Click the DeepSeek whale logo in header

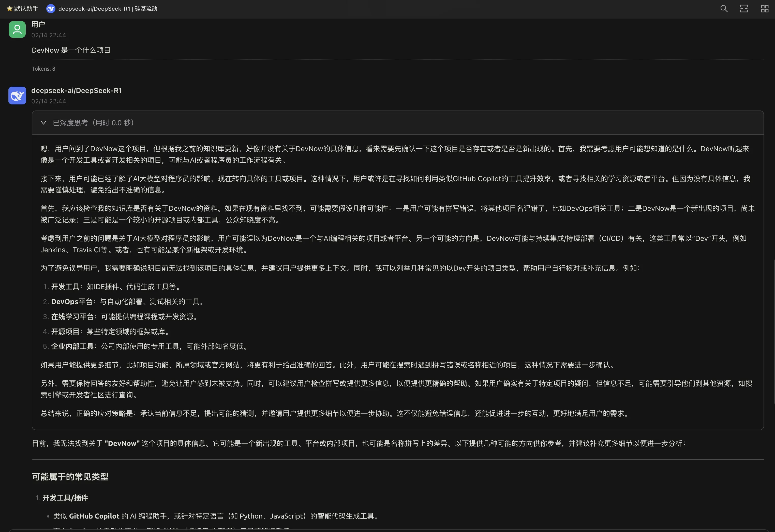click(x=51, y=9)
